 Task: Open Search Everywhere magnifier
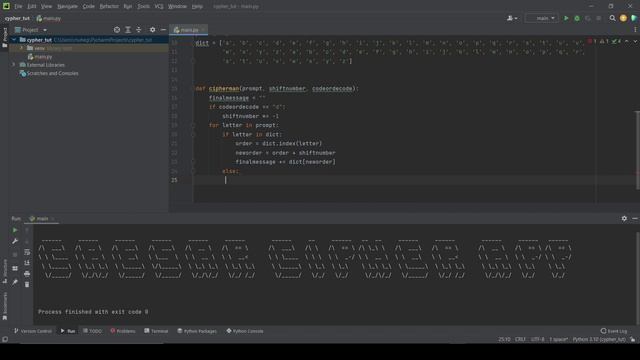[x=612, y=18]
